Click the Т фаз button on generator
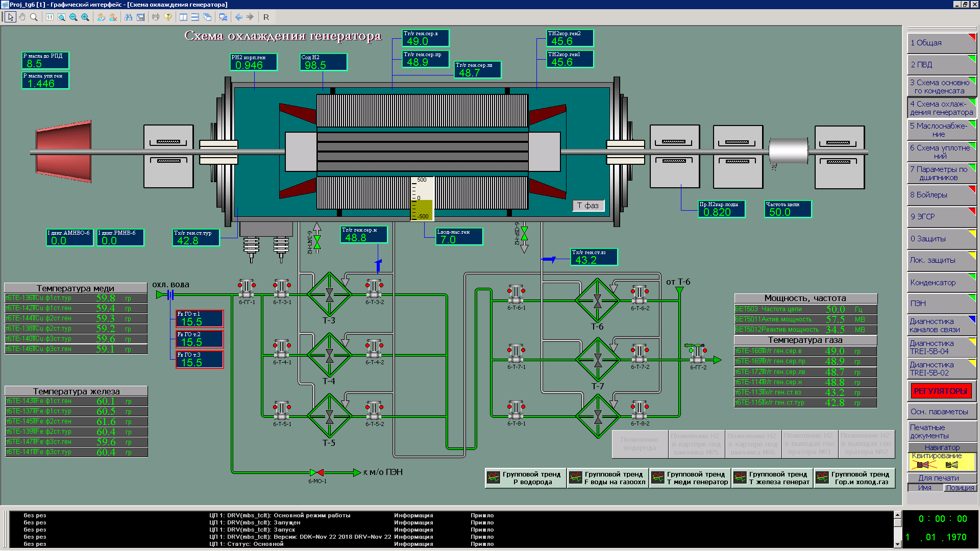Viewport: 980px width, 551px height. click(588, 206)
